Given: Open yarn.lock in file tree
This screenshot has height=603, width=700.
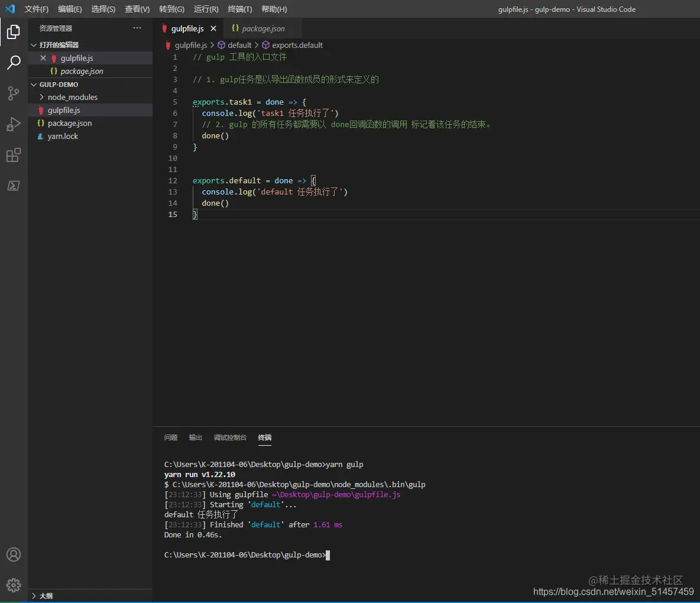Looking at the screenshot, I should tap(90, 136).
